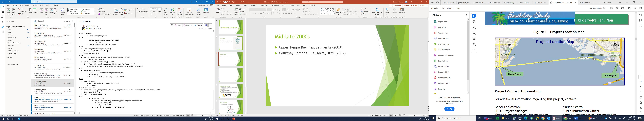Click the Acrobat print icon
Screen dimensions: 644x121
click(x=623, y=8)
